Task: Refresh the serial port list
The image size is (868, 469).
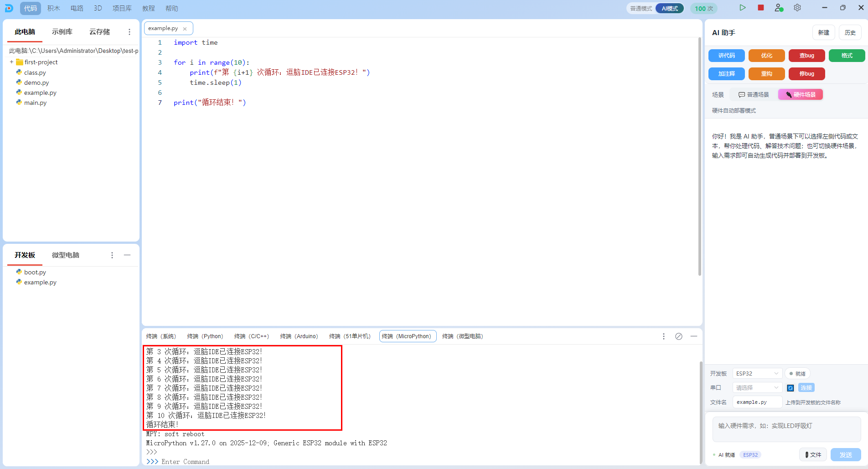Action: tap(790, 388)
